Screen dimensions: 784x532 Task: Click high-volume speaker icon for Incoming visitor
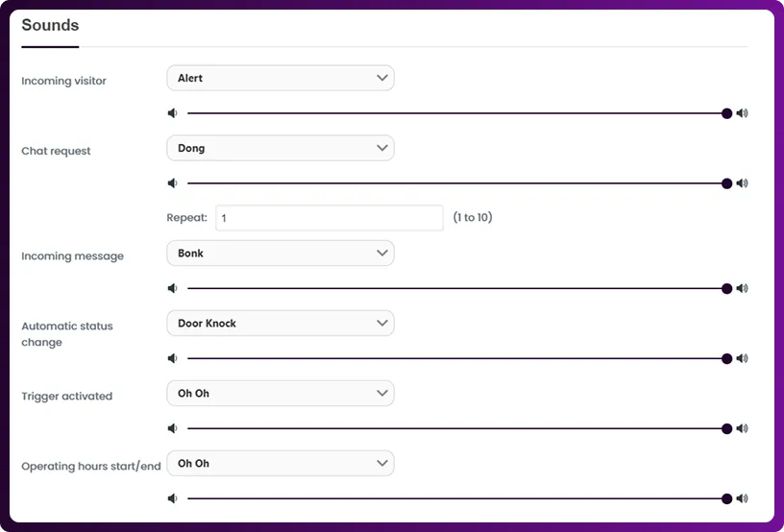tap(742, 113)
